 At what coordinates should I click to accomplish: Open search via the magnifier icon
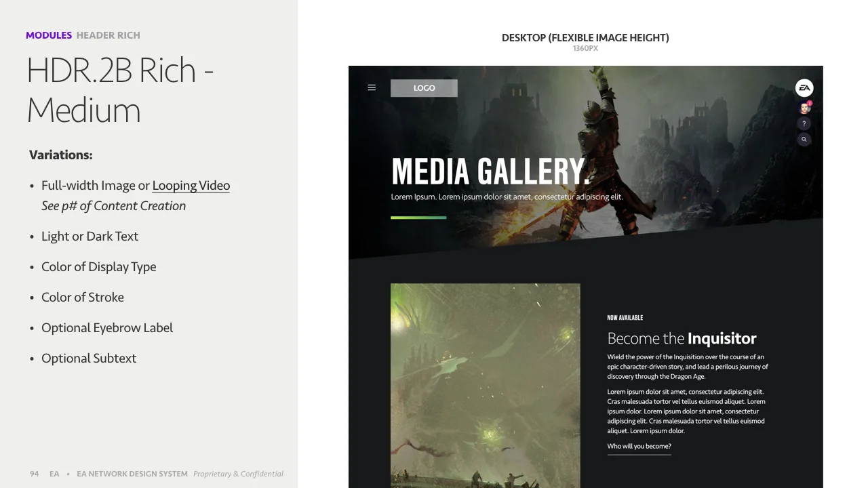804,140
